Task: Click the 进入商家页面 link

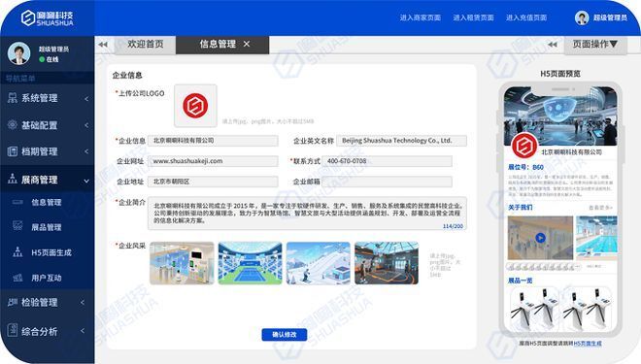Action: coord(420,18)
